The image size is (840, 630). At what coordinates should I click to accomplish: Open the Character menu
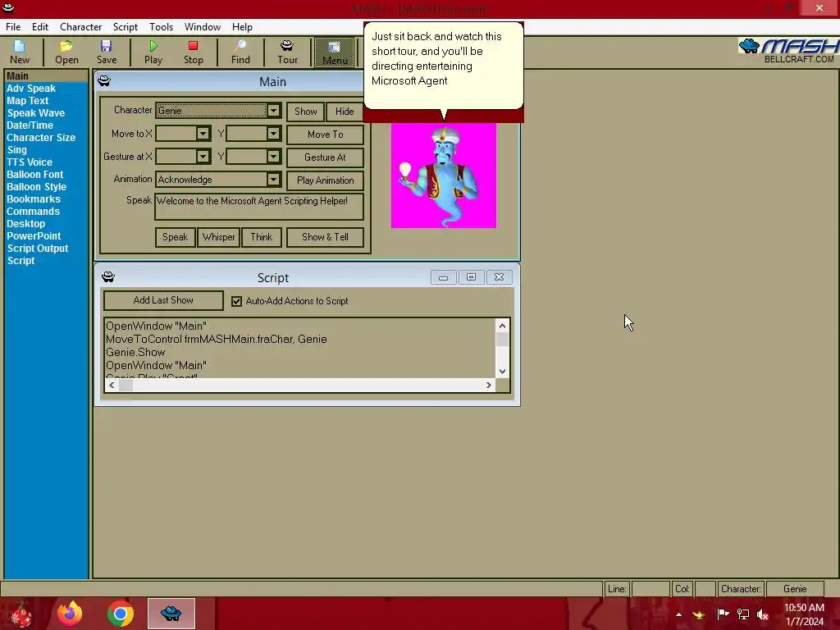coord(81,27)
